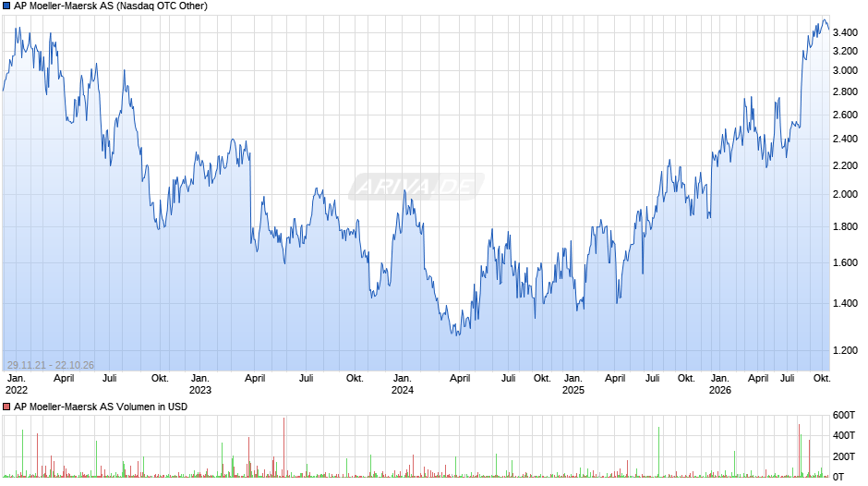
Task: Click the price axis label 1.200
Action: pos(845,350)
